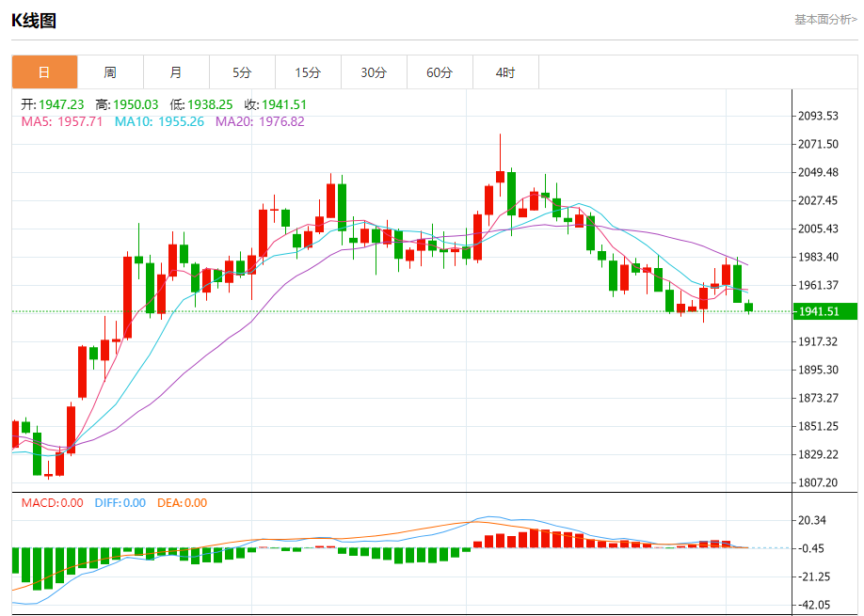
Task: Click the 1917.32 price axis label
Action: [818, 341]
